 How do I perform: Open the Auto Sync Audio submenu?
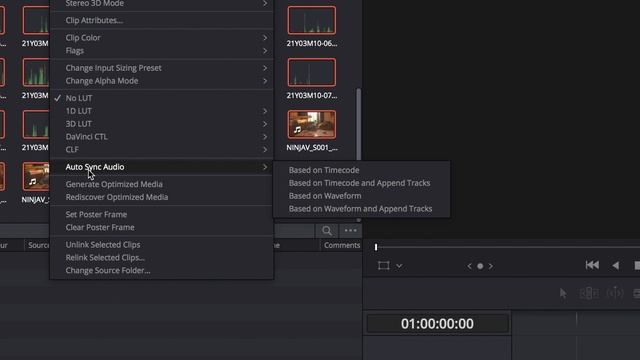(x=162, y=167)
